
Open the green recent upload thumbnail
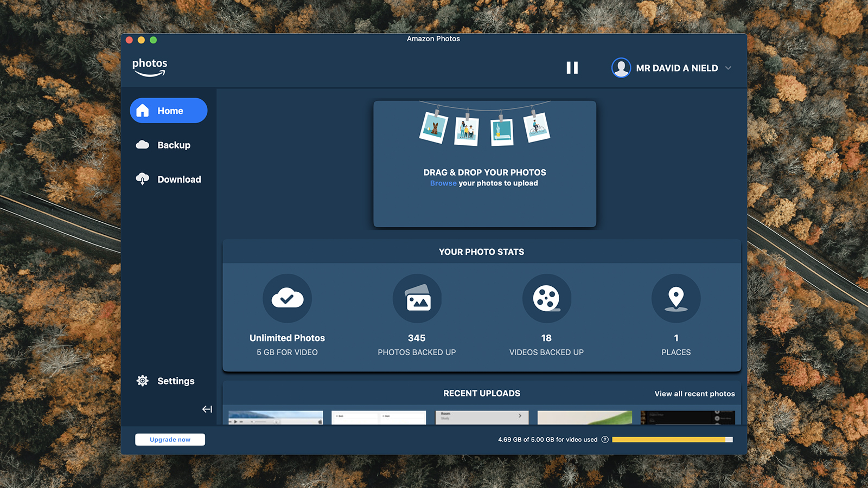click(585, 418)
